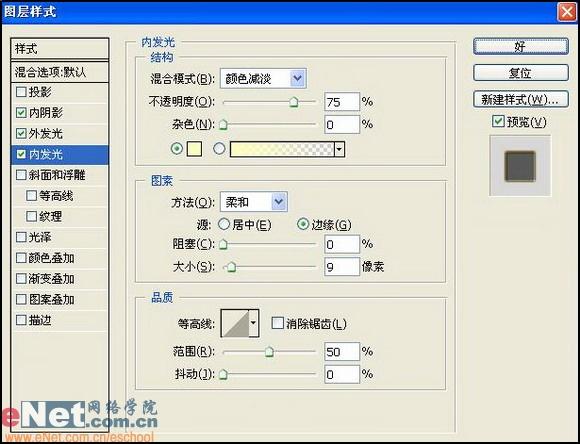Enable the 斜面和浮雕 bevel checkbox
This screenshot has width=580, height=444.
click(21, 175)
